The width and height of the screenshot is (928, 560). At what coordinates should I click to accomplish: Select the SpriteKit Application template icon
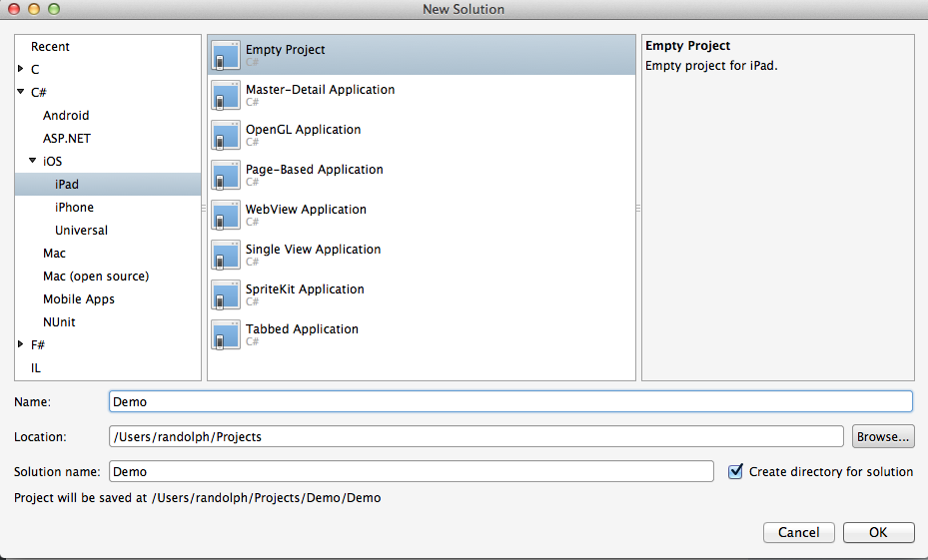tap(226, 294)
